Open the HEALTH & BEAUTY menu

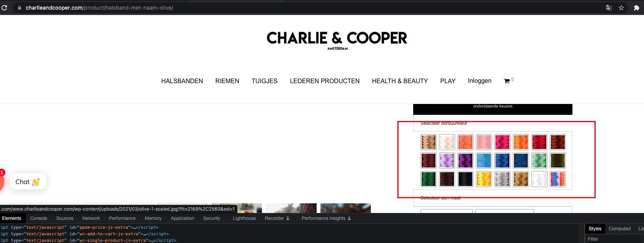pos(400,81)
